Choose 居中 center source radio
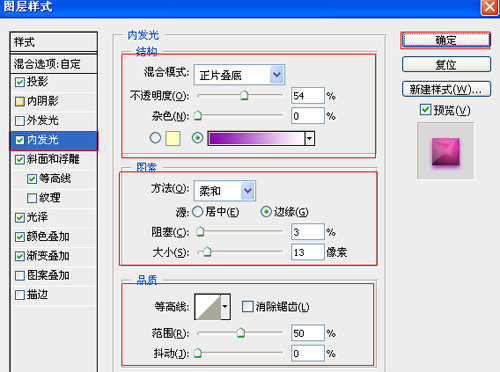The image size is (500, 372). [x=198, y=211]
